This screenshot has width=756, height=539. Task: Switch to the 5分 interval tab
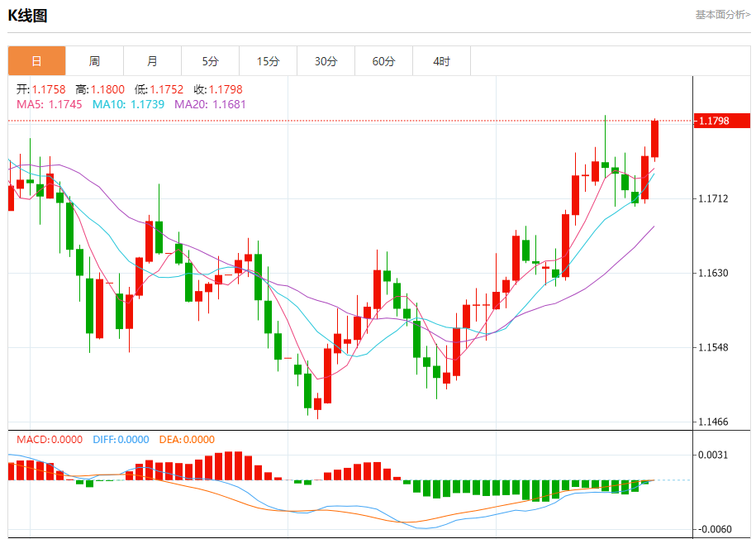(210, 61)
